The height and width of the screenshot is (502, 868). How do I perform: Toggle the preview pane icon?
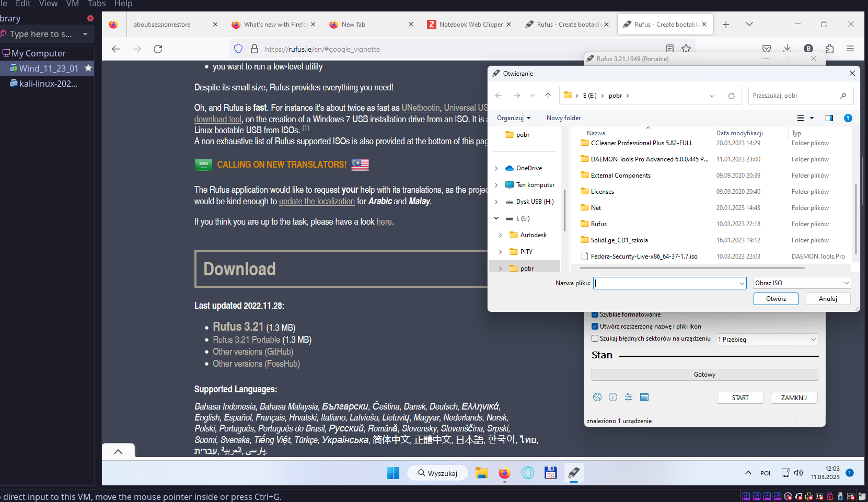(829, 118)
